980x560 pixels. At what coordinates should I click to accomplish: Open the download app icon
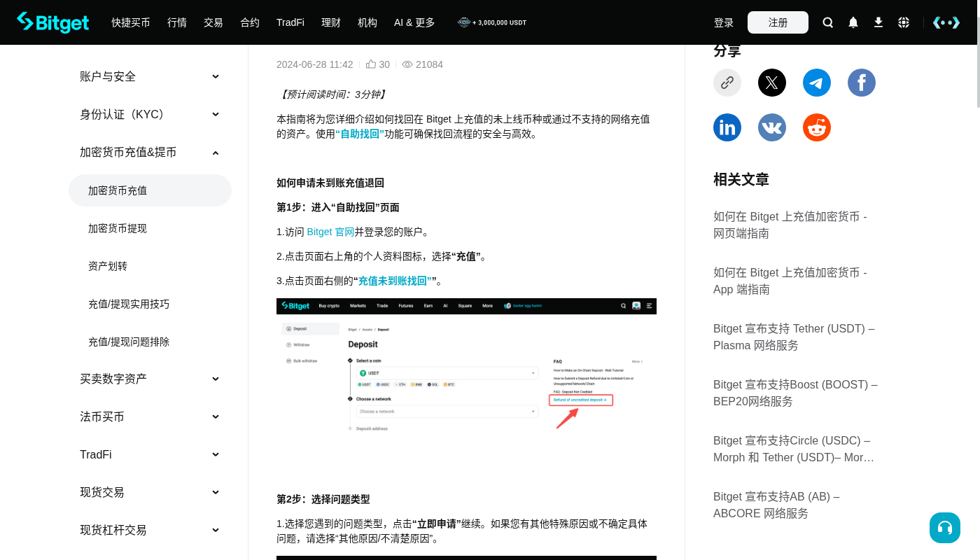point(878,22)
